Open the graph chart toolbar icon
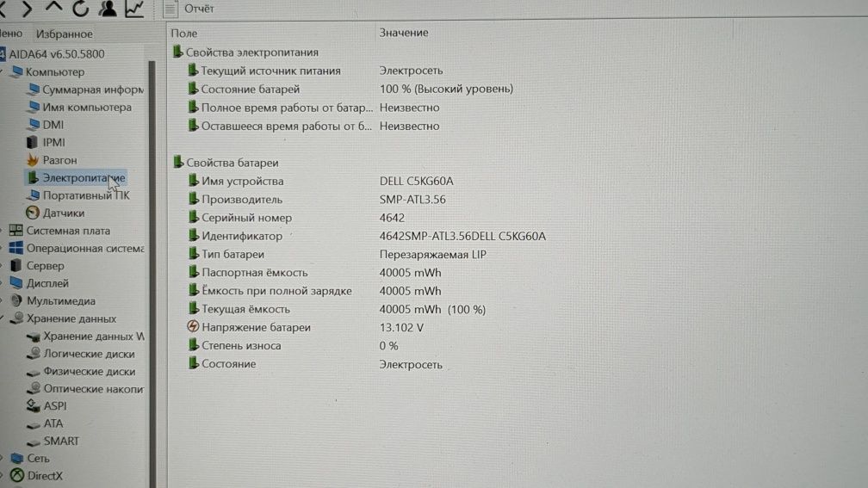The image size is (868, 488). pos(134,9)
